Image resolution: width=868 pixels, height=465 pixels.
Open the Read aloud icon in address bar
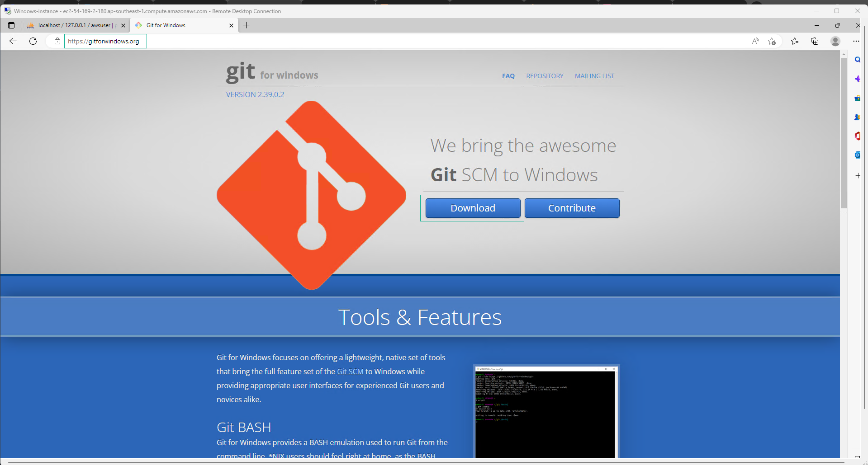click(755, 41)
